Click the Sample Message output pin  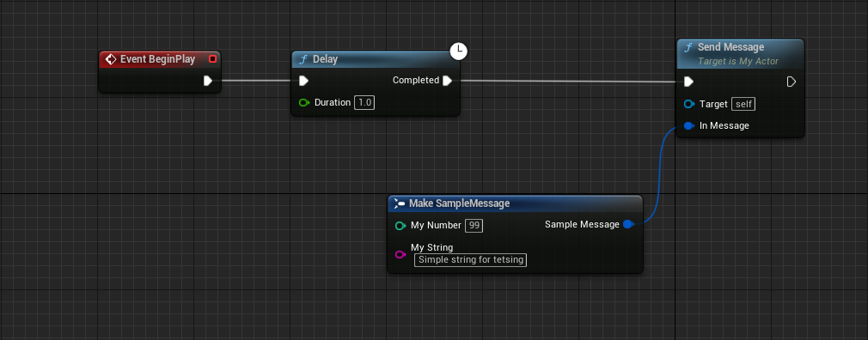click(628, 224)
